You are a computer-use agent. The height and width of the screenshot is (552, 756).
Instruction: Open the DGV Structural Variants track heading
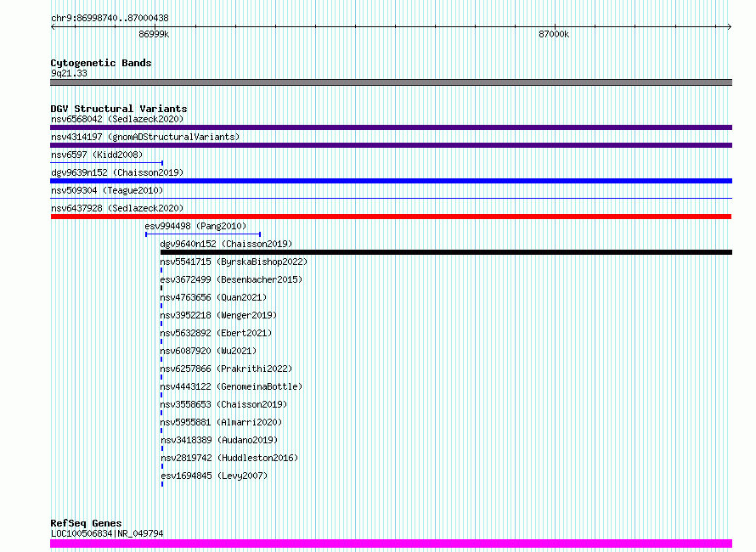(119, 109)
